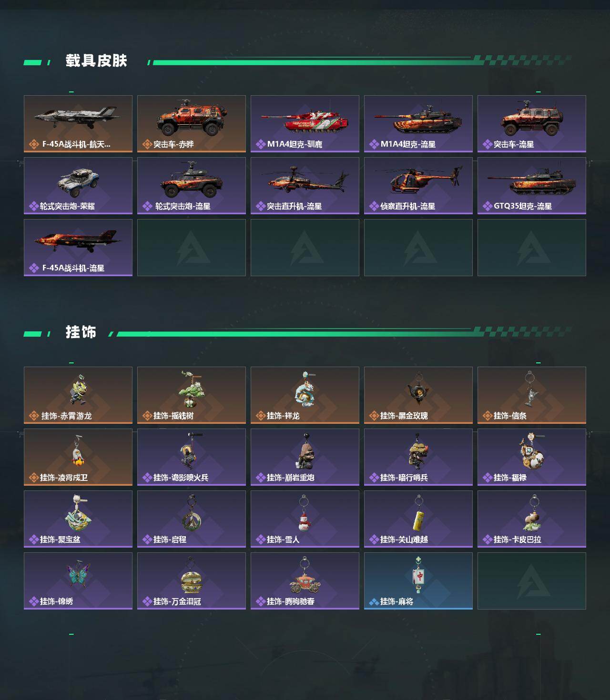The height and width of the screenshot is (700, 610).
Task: Click the 突击直升机-流星 helicopter card
Action: point(305,186)
